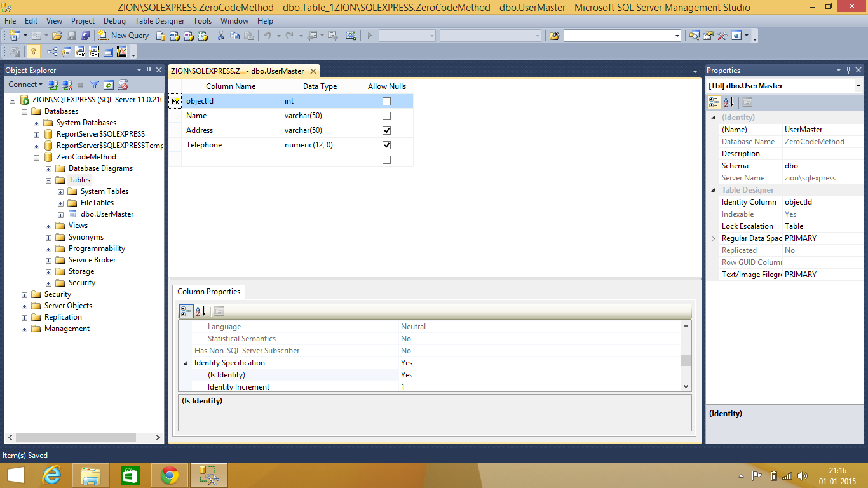Uncheck Allow Nulls for Address column
868x488 pixels.
pyautogui.click(x=386, y=130)
